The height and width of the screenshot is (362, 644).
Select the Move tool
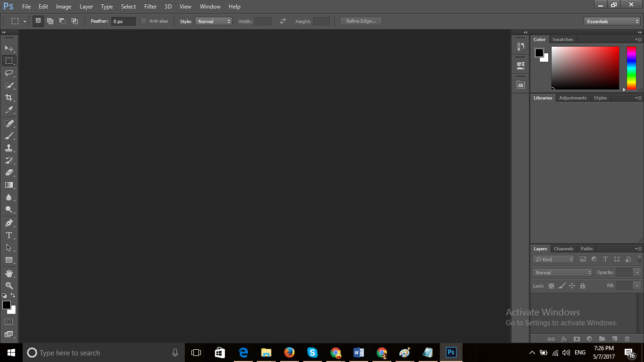click(9, 48)
